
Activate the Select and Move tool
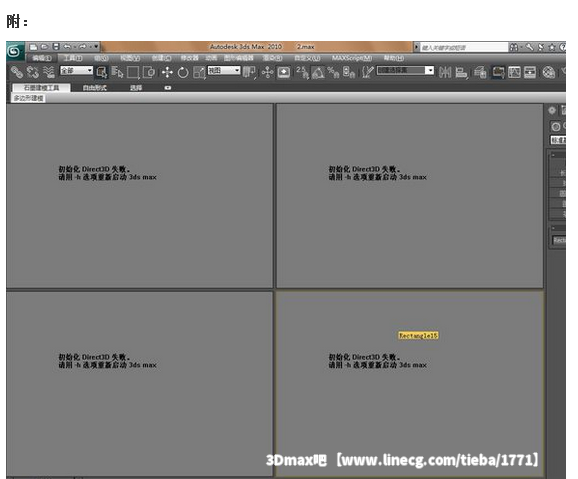point(167,72)
